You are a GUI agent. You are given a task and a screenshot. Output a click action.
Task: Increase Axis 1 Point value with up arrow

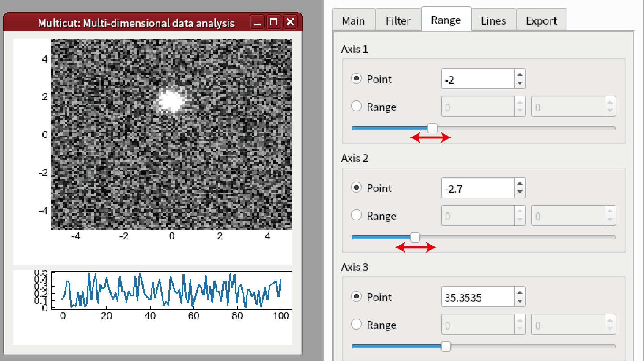pyautogui.click(x=520, y=74)
